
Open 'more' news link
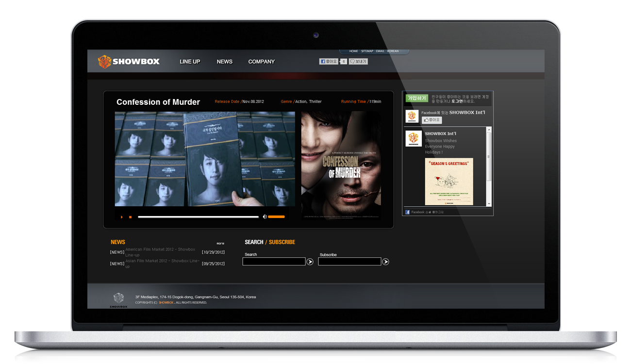point(220,243)
